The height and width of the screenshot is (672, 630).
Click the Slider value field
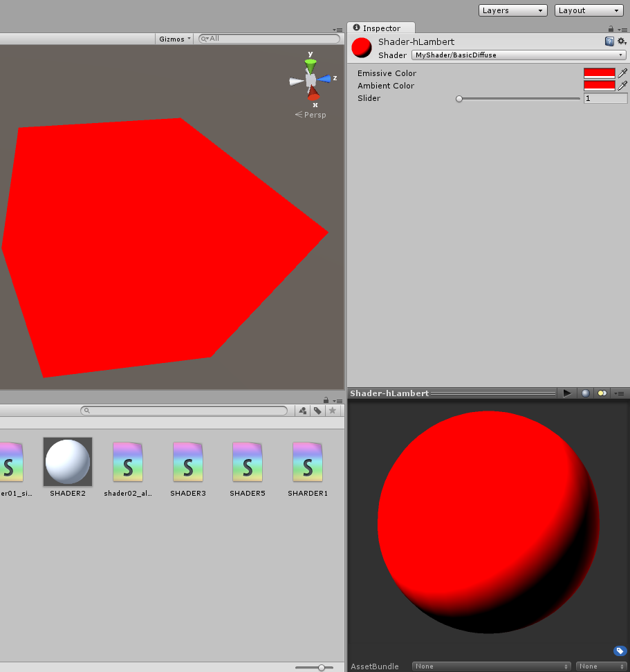point(605,98)
